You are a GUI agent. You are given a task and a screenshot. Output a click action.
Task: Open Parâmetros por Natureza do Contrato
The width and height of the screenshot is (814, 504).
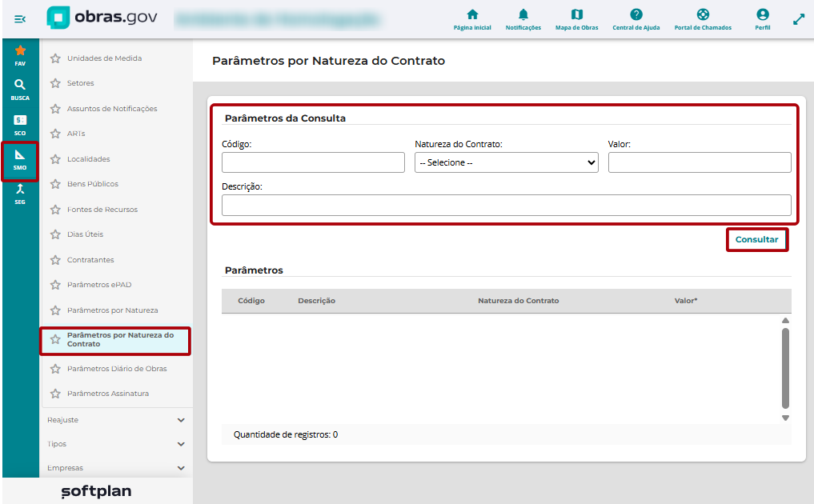[x=116, y=339]
